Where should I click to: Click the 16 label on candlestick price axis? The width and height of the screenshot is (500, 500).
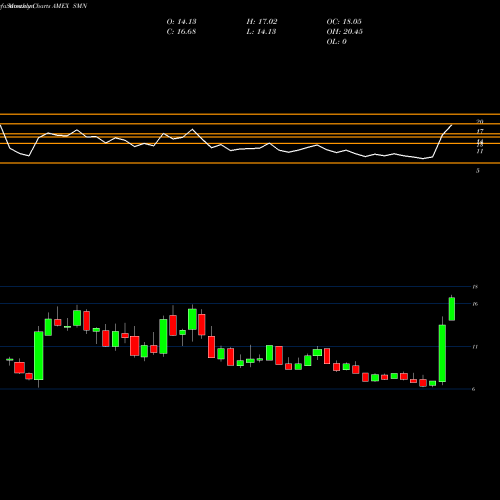475,304
